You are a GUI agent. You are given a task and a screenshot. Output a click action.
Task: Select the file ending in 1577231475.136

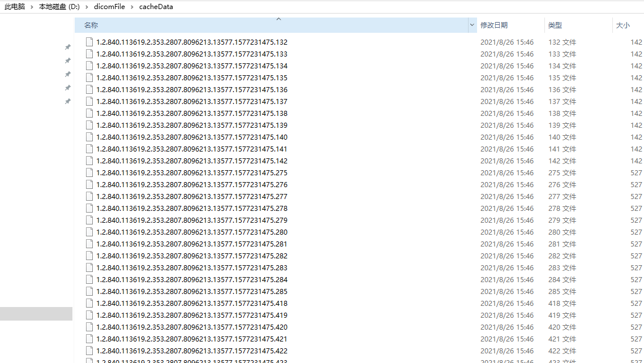pos(192,89)
